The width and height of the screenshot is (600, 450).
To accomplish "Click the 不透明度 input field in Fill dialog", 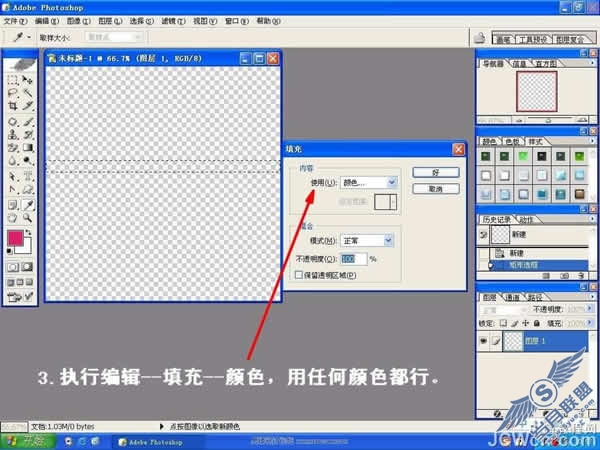I will coord(354,259).
